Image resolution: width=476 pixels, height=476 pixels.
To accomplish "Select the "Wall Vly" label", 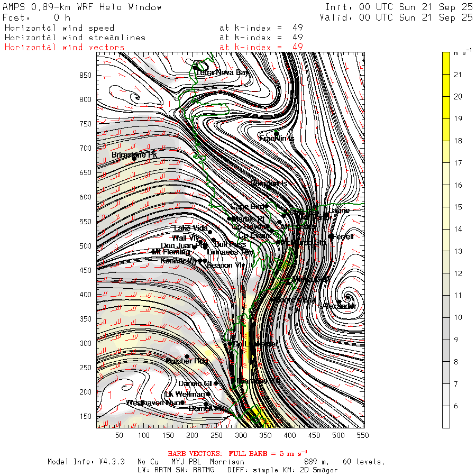I will [x=186, y=238].
